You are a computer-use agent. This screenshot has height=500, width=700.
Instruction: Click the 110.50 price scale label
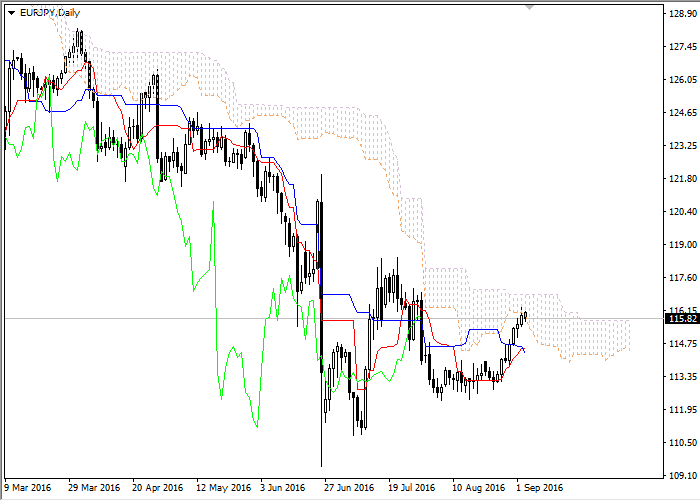pyautogui.click(x=683, y=442)
